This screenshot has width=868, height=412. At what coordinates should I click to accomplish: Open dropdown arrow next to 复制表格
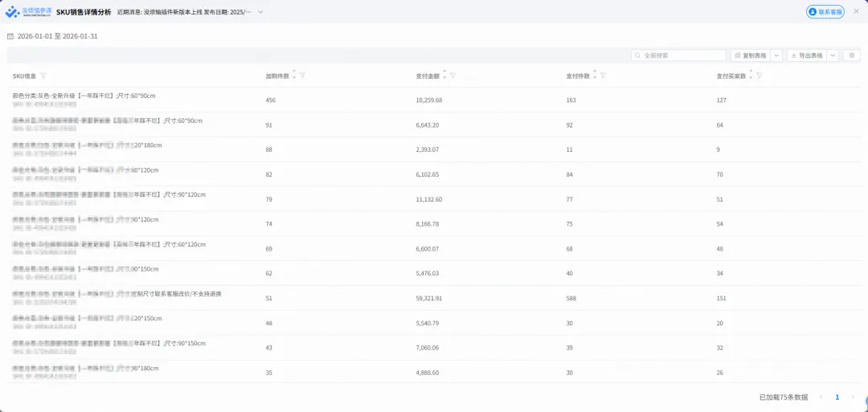pos(776,55)
